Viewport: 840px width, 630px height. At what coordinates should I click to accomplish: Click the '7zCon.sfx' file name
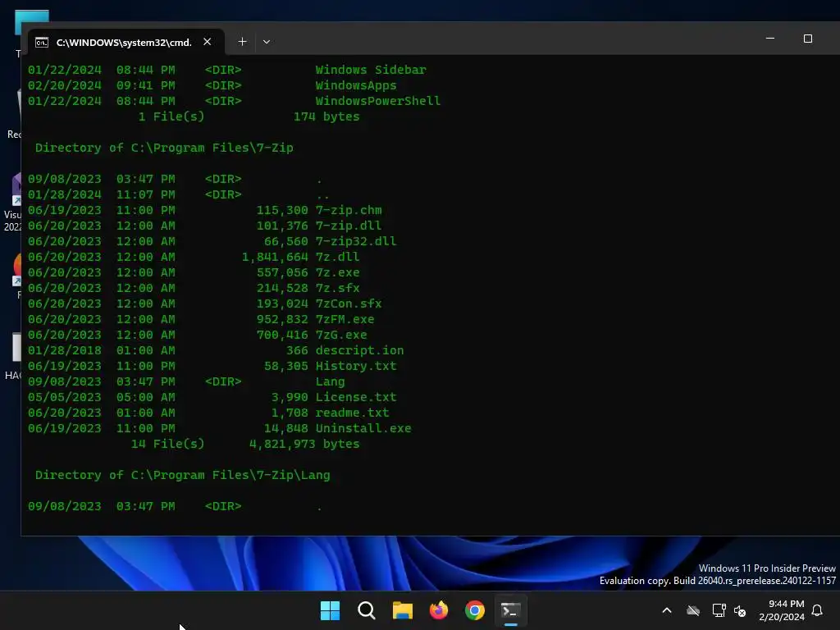click(349, 304)
